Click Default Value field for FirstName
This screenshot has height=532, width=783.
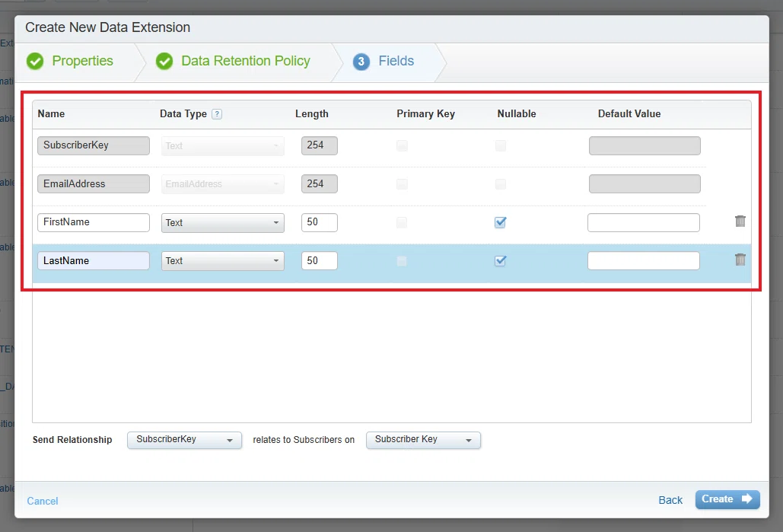coord(644,222)
